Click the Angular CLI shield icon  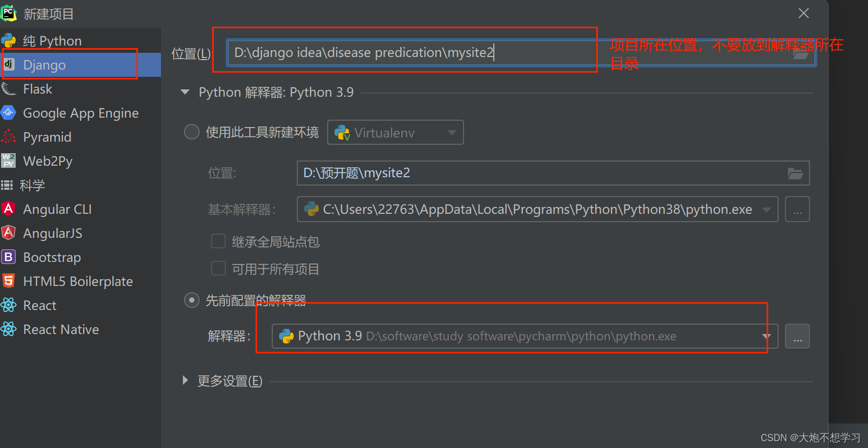8,209
